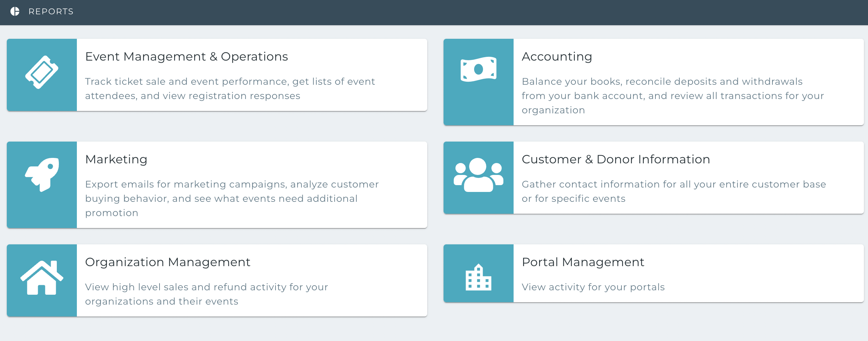Click the REPORTS header label
This screenshot has width=868, height=341.
[51, 12]
